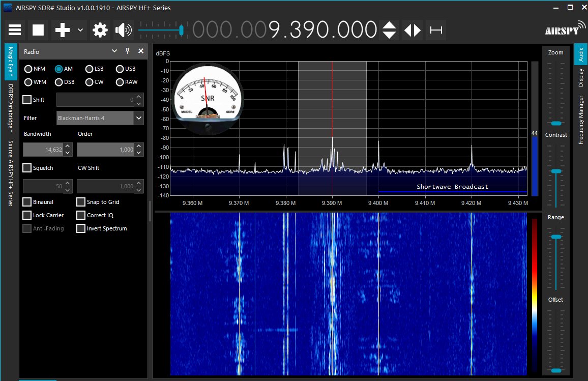588x381 pixels.
Task: Pin the Radio panel
Action: click(x=128, y=51)
